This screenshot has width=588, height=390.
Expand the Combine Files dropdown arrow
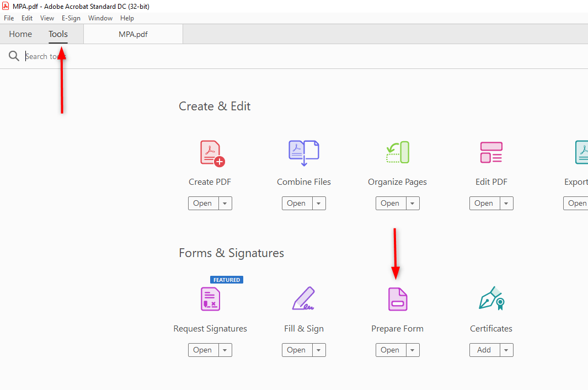pyautogui.click(x=319, y=203)
